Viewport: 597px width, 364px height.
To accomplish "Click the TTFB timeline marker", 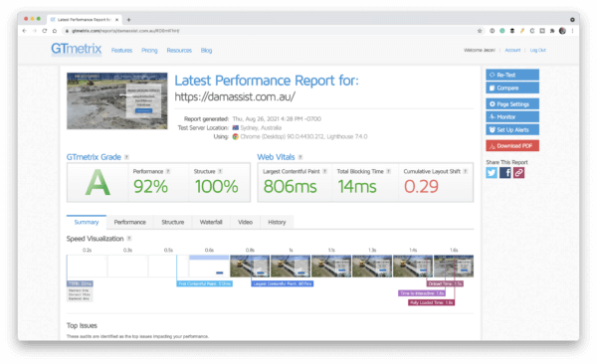I will [80, 283].
